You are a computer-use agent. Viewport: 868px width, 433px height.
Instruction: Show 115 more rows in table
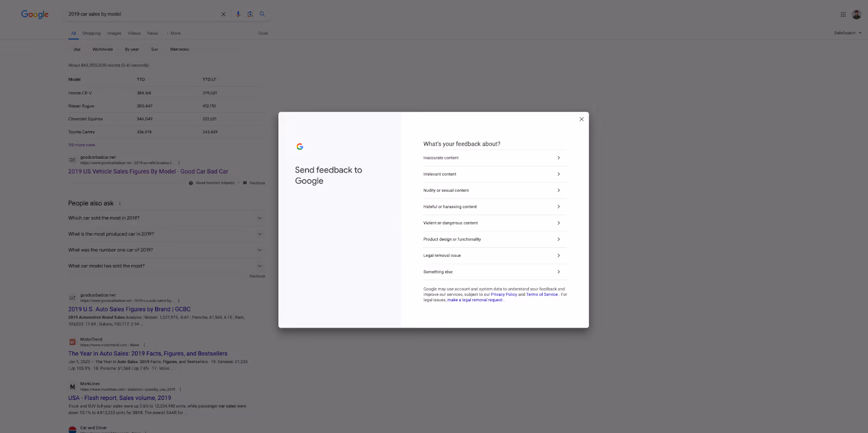coord(81,145)
